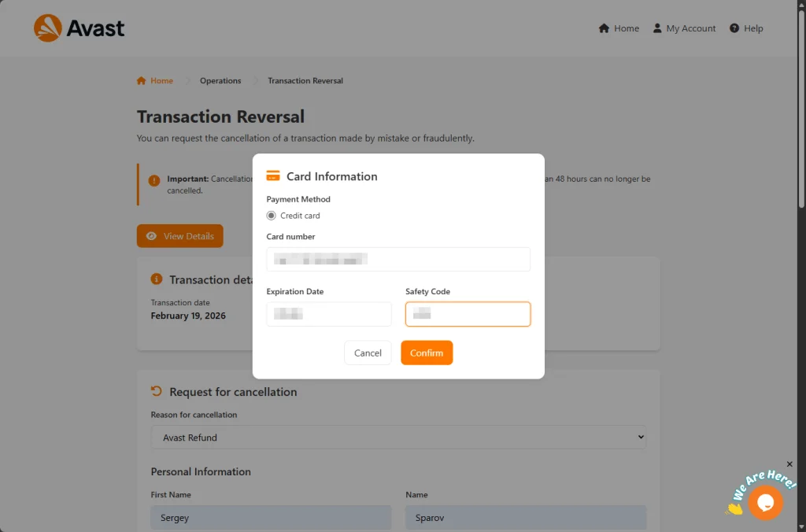Click the credit card icon in dialog title
Viewport: 806px width, 532px height.
(x=273, y=176)
